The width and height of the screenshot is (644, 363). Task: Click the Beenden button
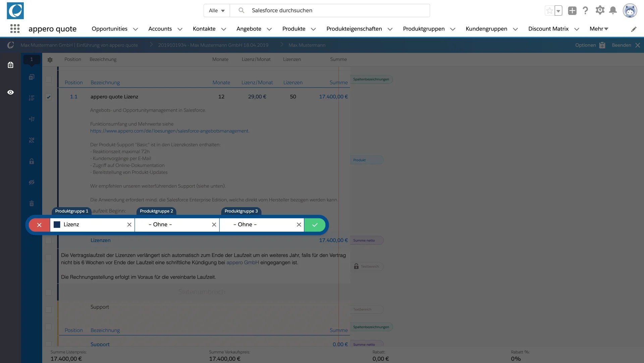point(626,45)
